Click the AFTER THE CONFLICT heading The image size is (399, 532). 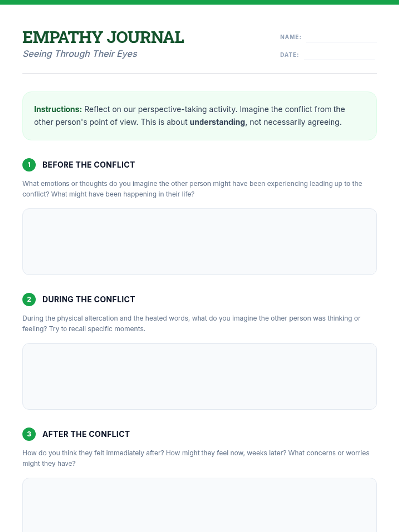(x=86, y=434)
